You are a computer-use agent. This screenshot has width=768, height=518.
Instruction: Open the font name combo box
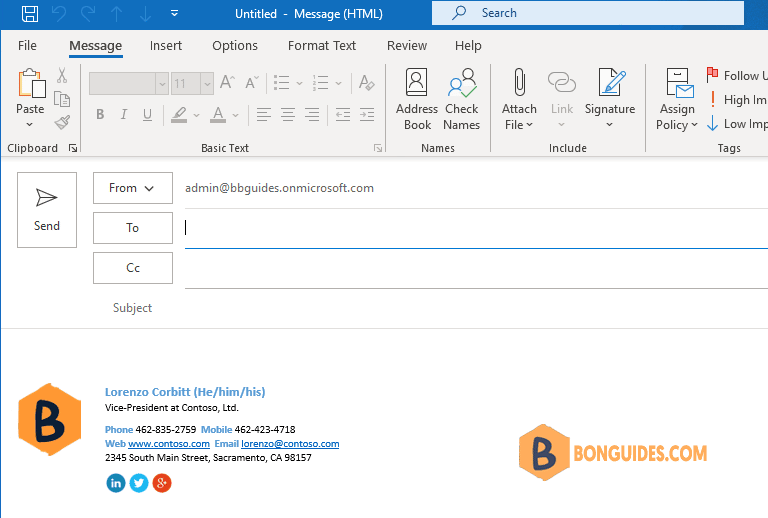129,83
